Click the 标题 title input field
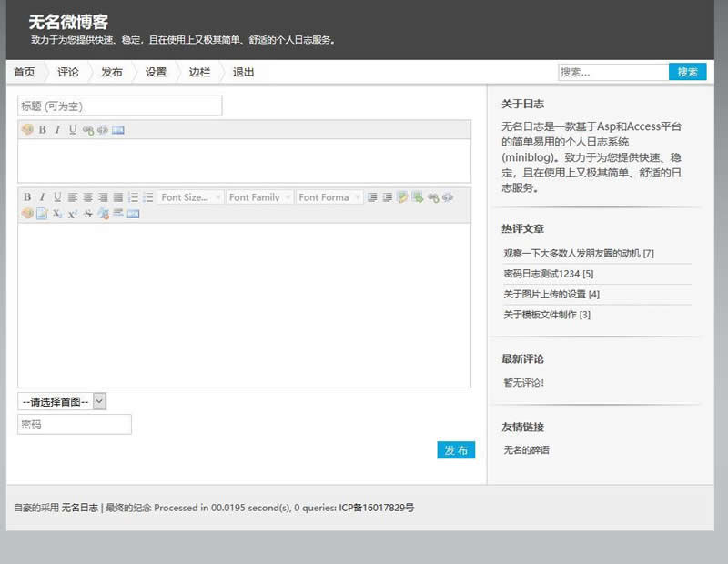The height and width of the screenshot is (564, 728). 119,106
